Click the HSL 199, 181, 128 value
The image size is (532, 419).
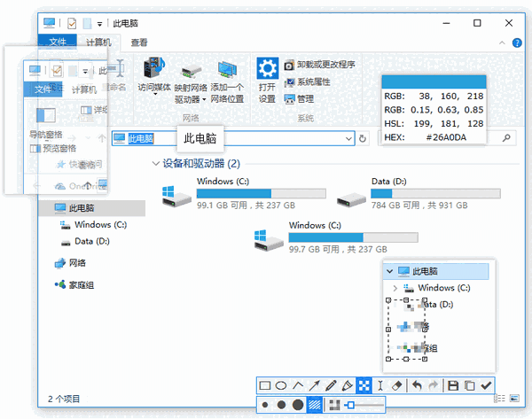(449, 124)
